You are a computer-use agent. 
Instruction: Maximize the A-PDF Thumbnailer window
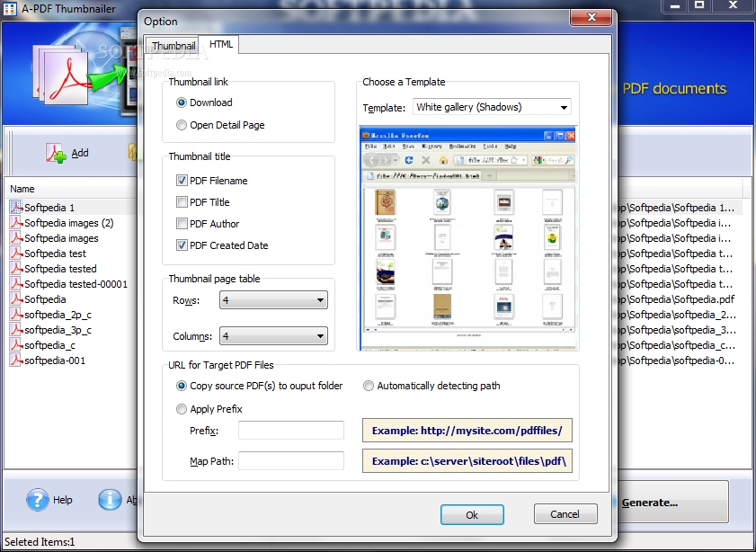coord(699,5)
